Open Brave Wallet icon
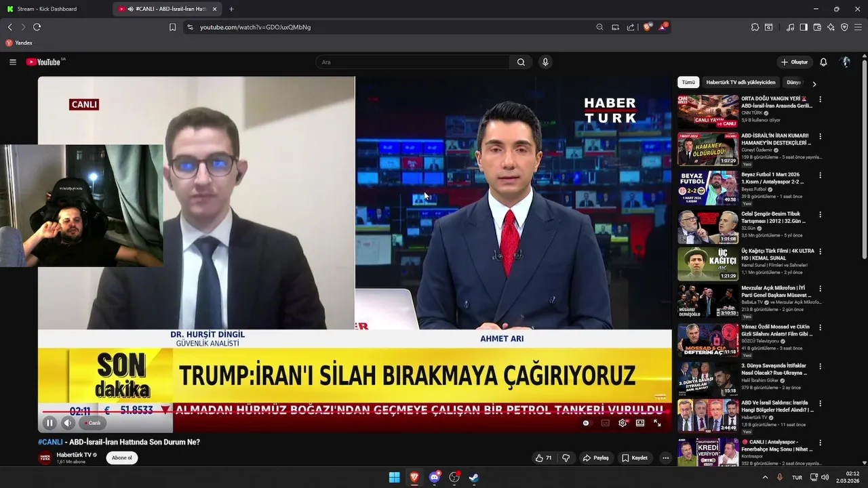868x488 pixels. point(817,27)
